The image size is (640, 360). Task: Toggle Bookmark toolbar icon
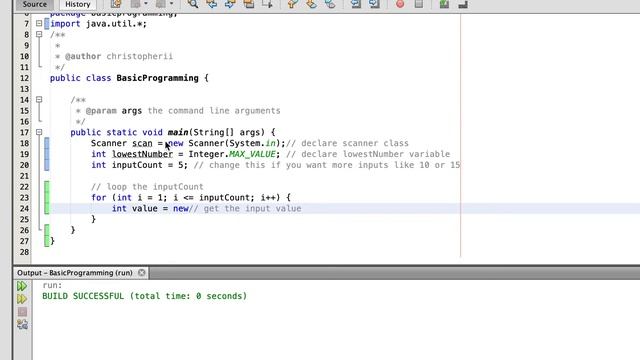coord(330,4)
